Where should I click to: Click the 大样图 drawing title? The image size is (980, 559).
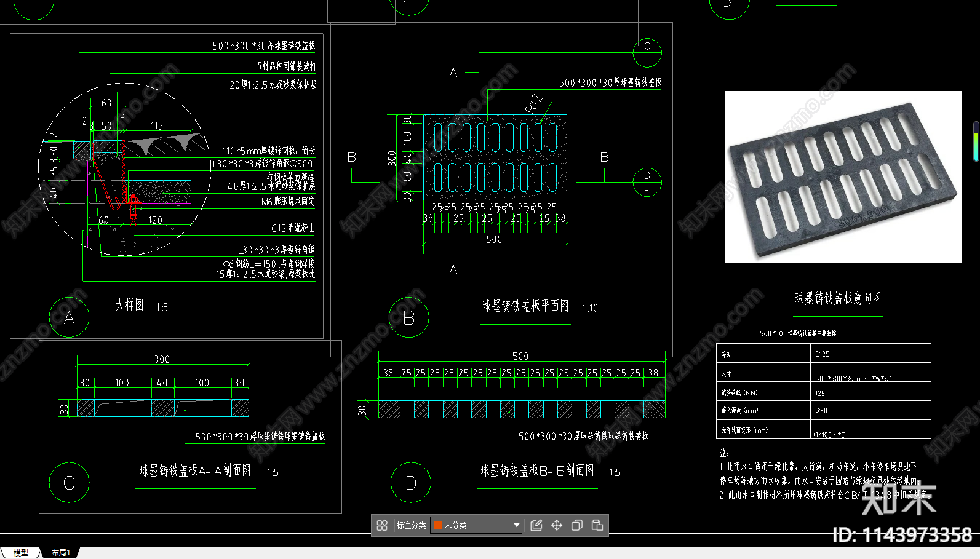129,306
